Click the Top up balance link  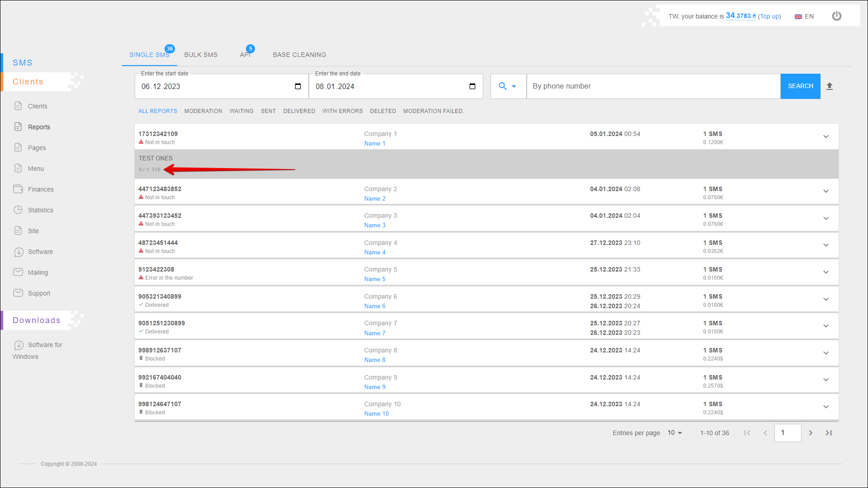[769, 16]
